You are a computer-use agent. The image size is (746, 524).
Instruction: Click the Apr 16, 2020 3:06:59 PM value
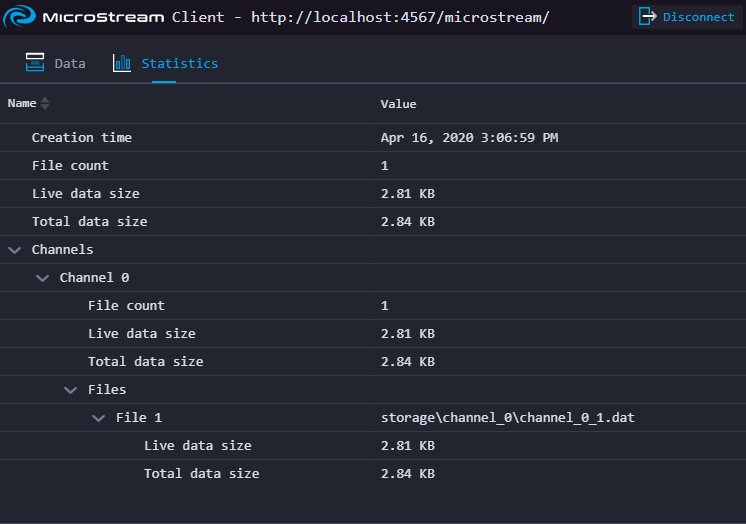(469, 138)
